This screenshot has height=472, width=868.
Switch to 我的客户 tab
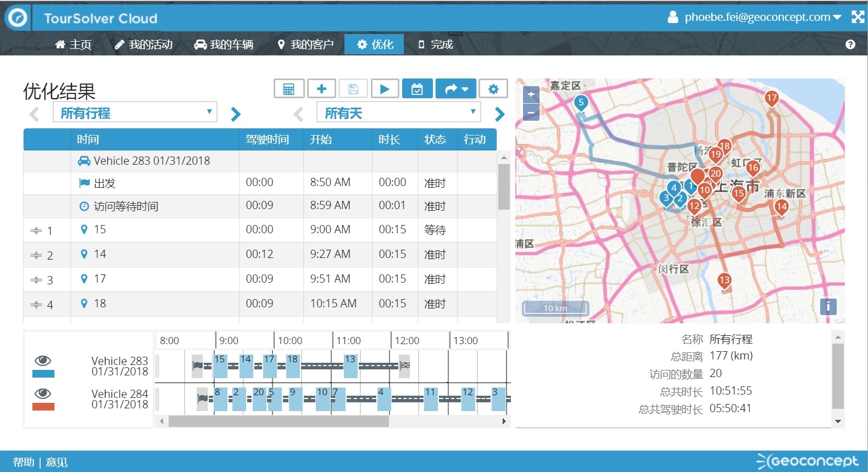point(305,44)
